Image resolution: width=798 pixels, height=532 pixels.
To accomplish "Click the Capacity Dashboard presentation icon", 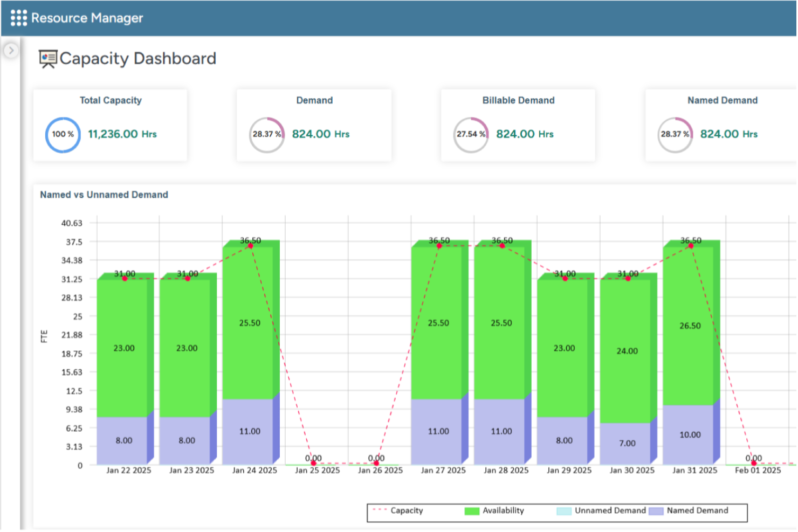I will pyautogui.click(x=48, y=59).
